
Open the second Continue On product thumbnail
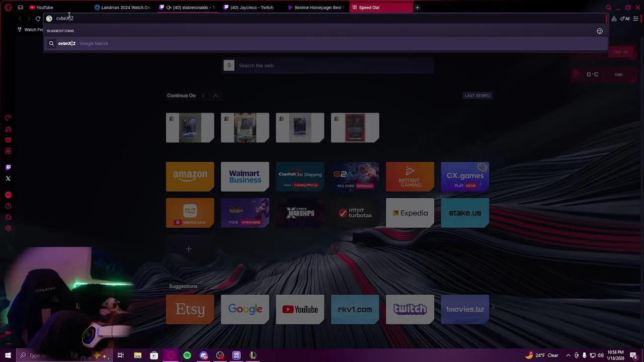click(x=245, y=128)
